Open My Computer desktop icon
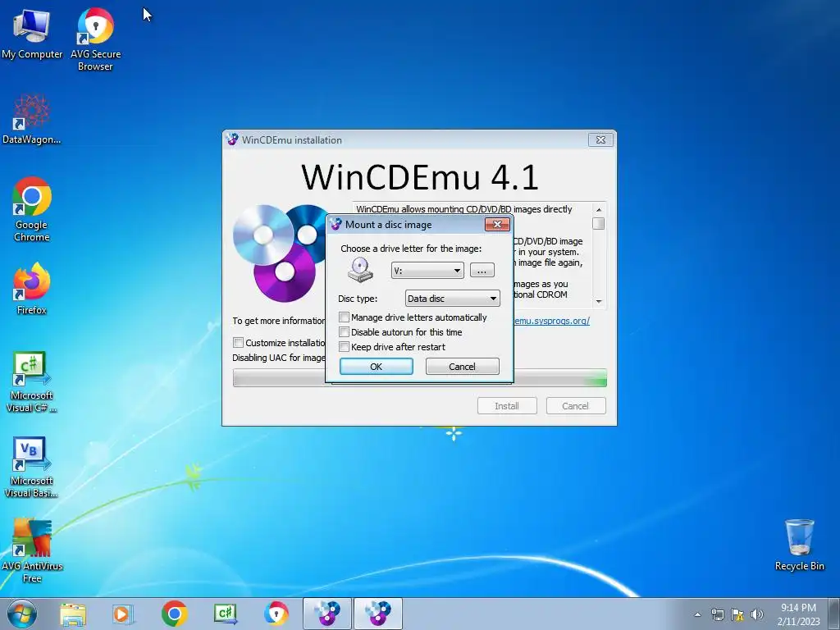This screenshot has width=840, height=630. (x=32, y=33)
